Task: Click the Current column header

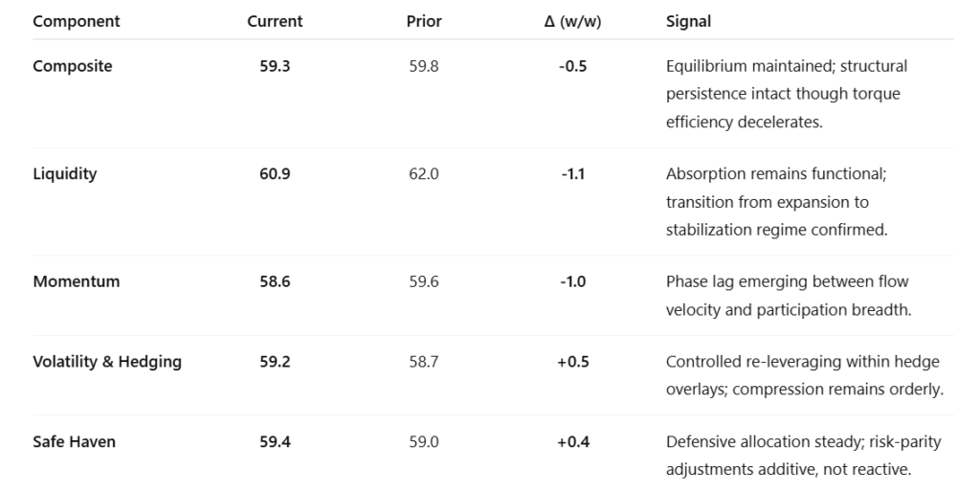Action: click(x=275, y=21)
